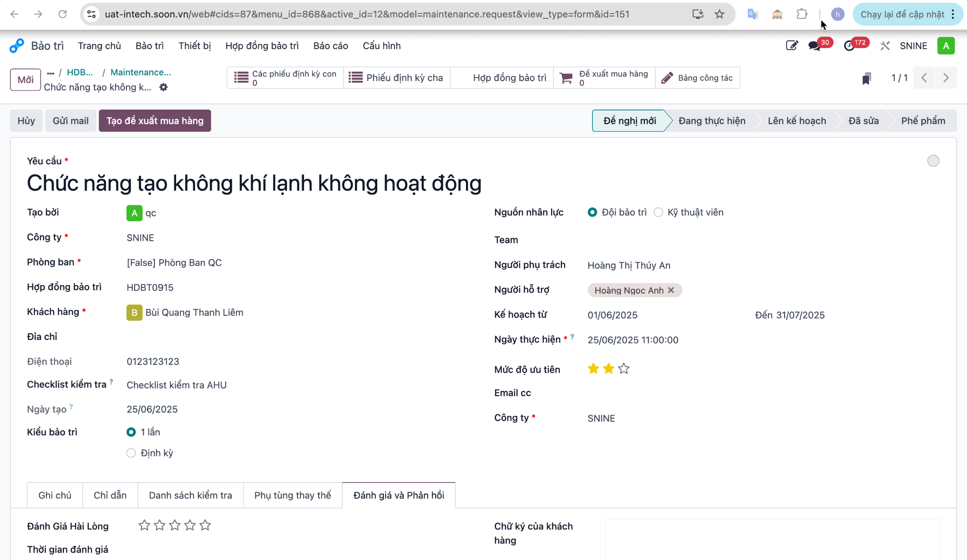Choose 1 lần maintenance type
The image size is (967, 560).
click(x=131, y=432)
